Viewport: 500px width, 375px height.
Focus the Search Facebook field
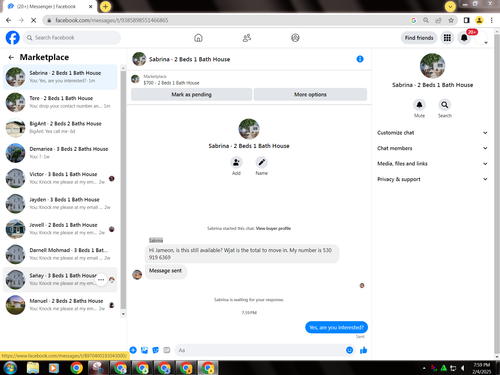72,38
